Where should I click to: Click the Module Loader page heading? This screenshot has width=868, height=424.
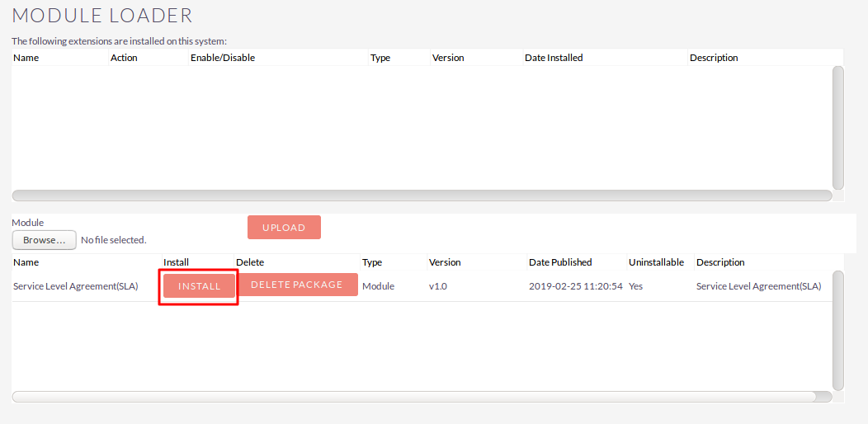102,16
